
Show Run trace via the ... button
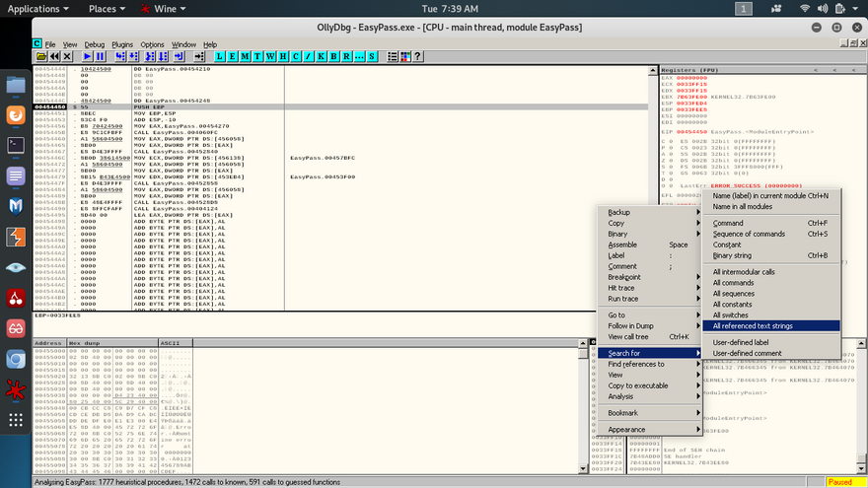pyautogui.click(x=360, y=56)
